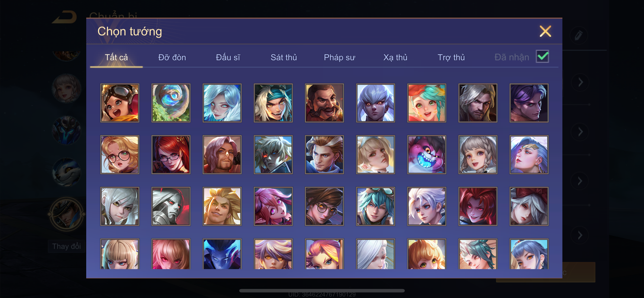Pick the brown-haired boy with round glasses

[324, 206]
